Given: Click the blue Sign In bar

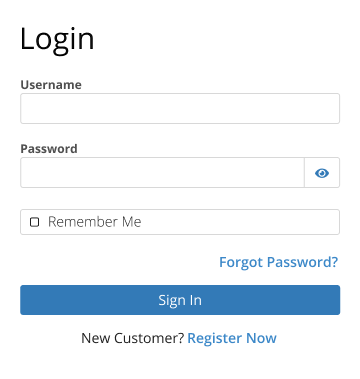Looking at the screenshot, I should pyautogui.click(x=180, y=300).
